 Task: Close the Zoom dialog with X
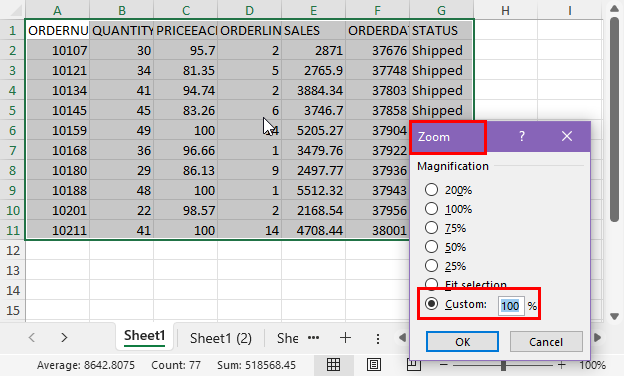click(567, 136)
